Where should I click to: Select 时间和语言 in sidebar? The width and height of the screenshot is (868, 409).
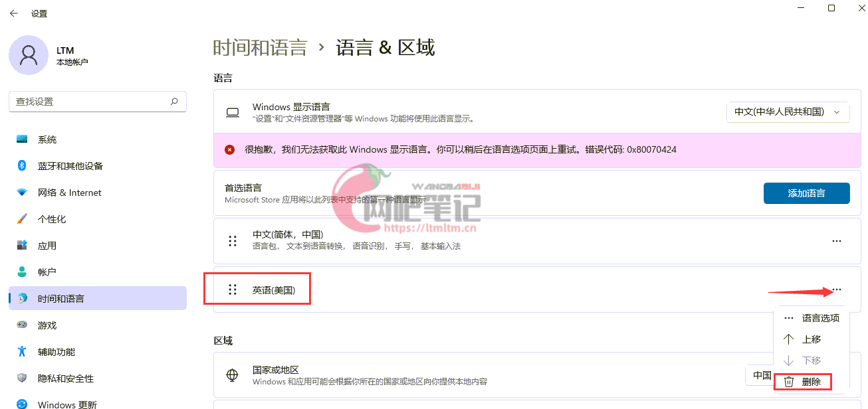[98, 299]
